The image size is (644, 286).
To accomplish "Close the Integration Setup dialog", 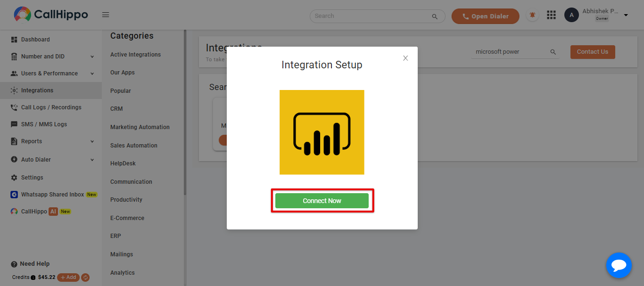I will pos(405,58).
